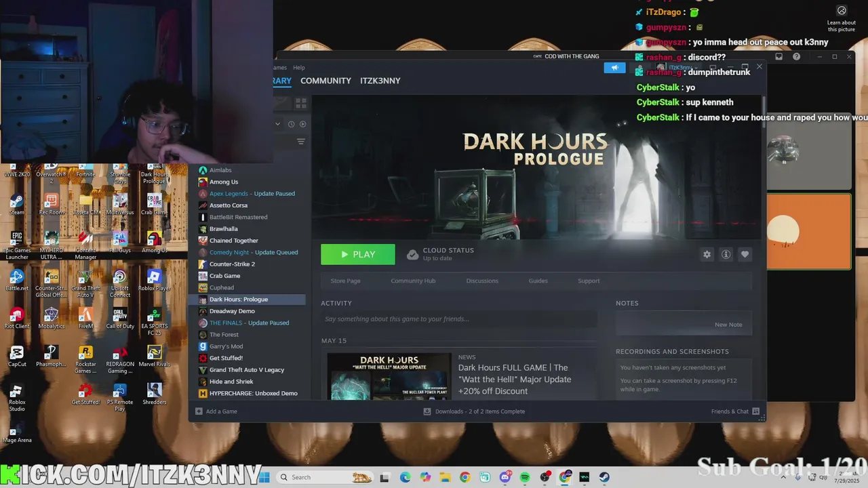The image size is (868, 488).
Task: Open Dark Hours FULL GAME news headline
Action: click(x=515, y=380)
